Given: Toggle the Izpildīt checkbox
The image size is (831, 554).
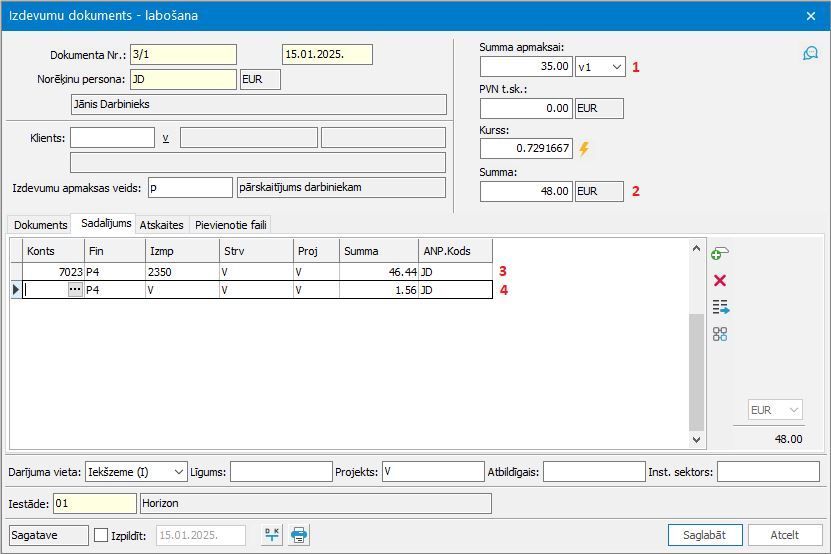Looking at the screenshot, I should click(101, 535).
